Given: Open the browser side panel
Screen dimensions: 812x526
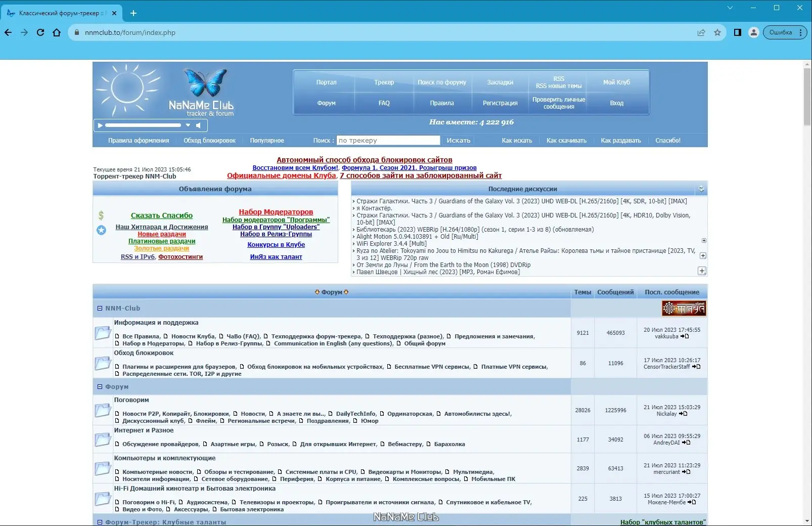Looking at the screenshot, I should tap(738, 32).
